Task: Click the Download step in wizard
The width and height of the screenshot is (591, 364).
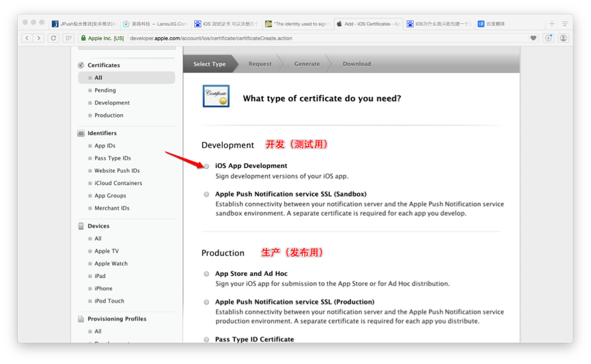Action: 357,64
